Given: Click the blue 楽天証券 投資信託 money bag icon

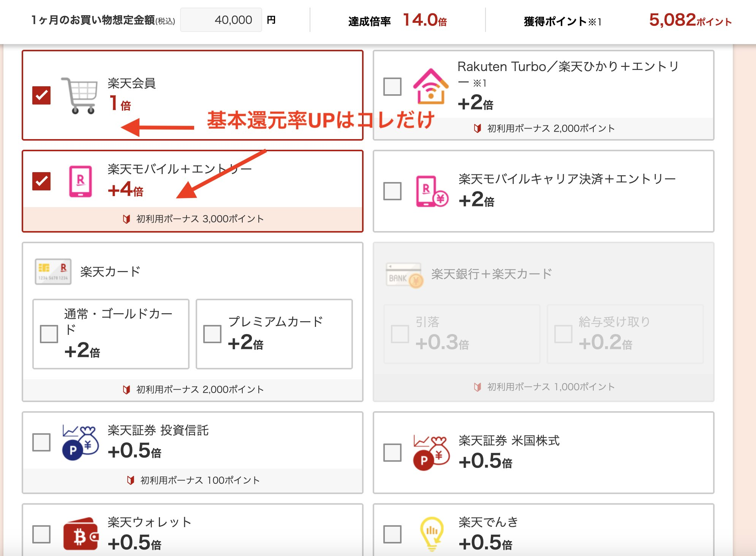Looking at the screenshot, I should click(x=80, y=443).
